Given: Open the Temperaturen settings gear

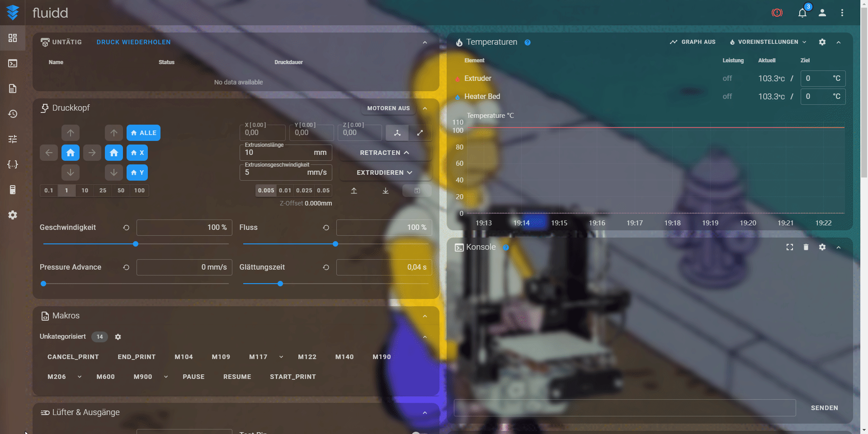Looking at the screenshot, I should tap(822, 42).
